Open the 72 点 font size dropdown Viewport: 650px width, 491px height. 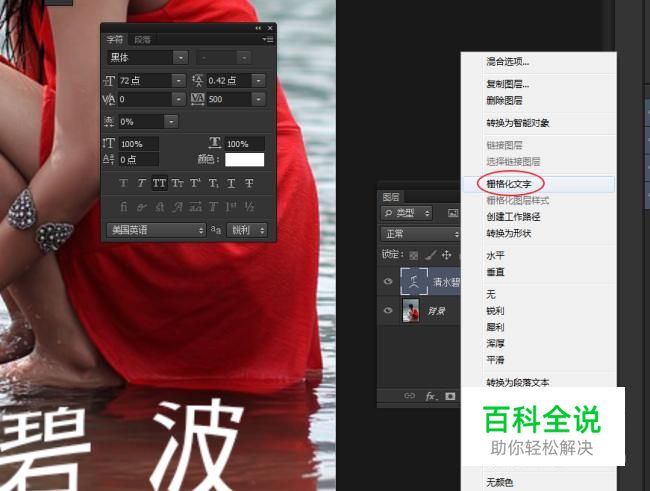click(179, 80)
